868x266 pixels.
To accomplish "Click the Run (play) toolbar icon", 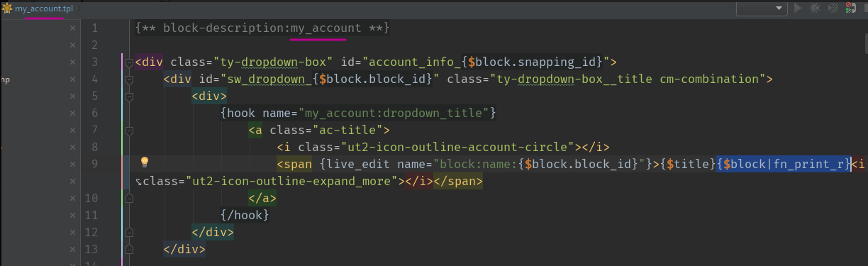I will coord(799,8).
